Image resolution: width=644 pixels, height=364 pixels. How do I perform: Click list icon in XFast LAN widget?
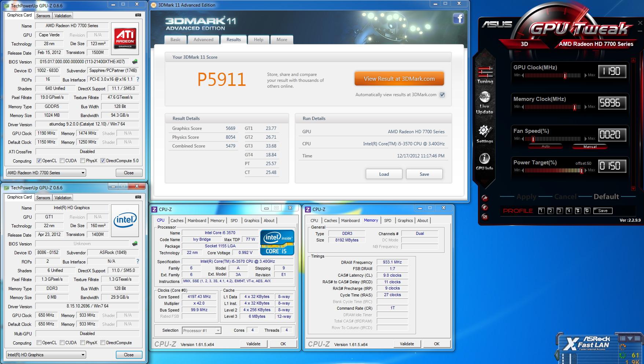(622, 338)
